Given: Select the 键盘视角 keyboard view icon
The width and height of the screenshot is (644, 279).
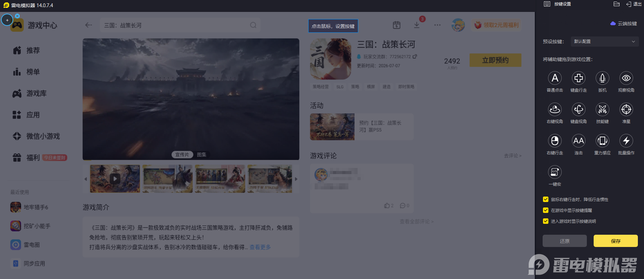Looking at the screenshot, I should tap(579, 109).
